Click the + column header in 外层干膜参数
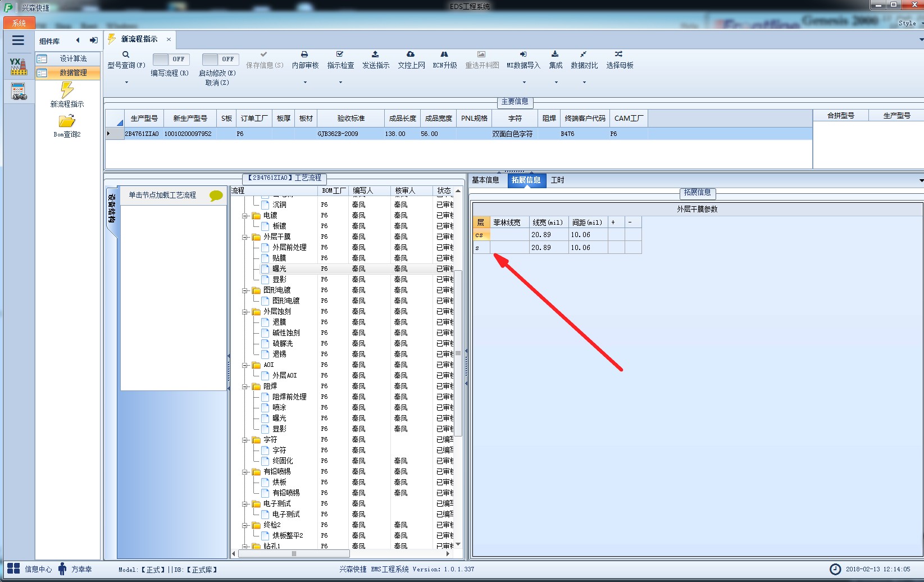The image size is (924, 582). [616, 222]
